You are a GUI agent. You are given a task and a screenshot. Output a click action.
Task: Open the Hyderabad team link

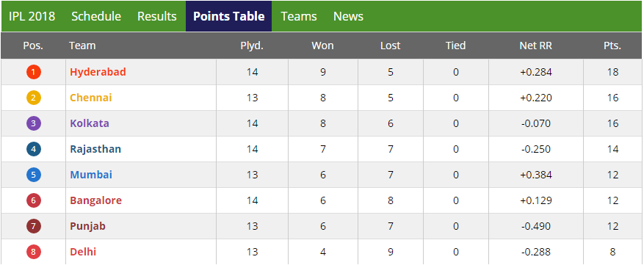pyautogui.click(x=98, y=72)
